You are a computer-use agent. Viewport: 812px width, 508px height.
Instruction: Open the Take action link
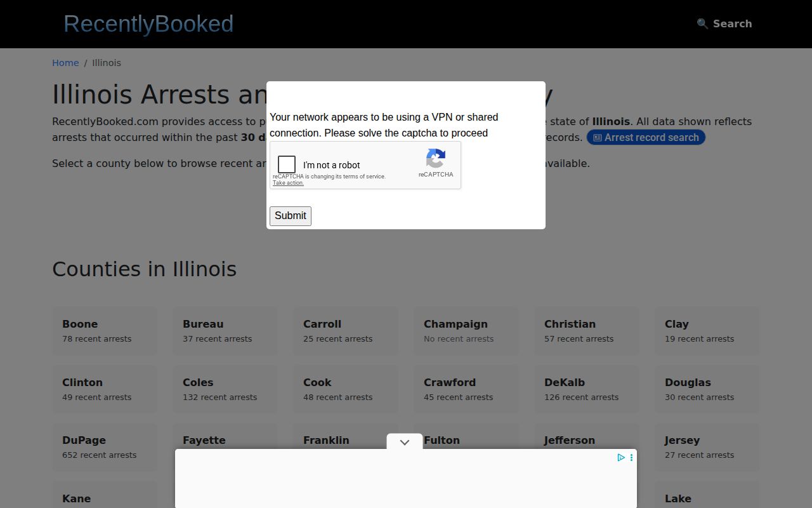coord(288,183)
